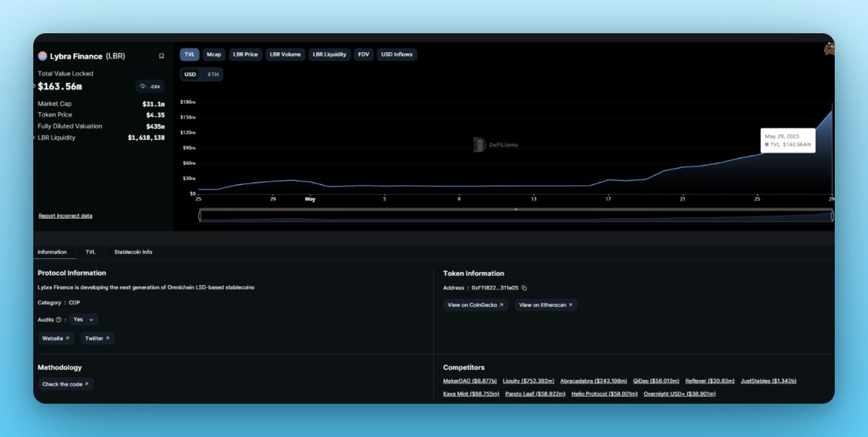Image resolution: width=868 pixels, height=437 pixels.
Task: Switch to the Stablecoin Info tab
Action: tap(133, 252)
